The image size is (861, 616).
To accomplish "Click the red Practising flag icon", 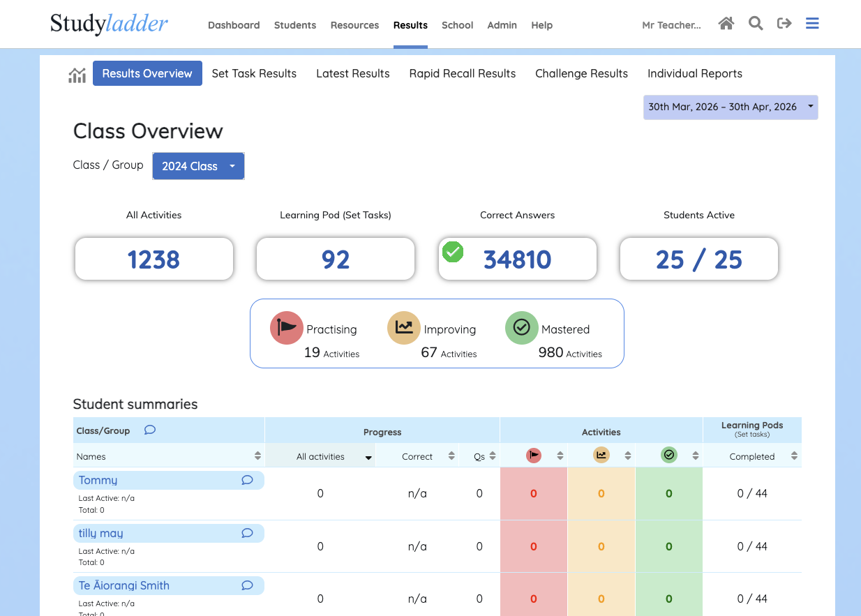I will (x=287, y=328).
